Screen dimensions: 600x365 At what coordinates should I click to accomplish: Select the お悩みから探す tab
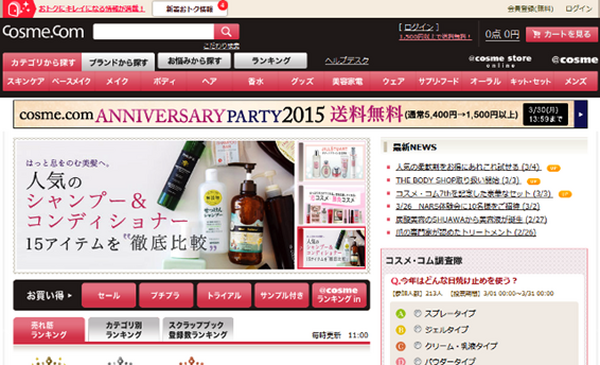(x=194, y=61)
